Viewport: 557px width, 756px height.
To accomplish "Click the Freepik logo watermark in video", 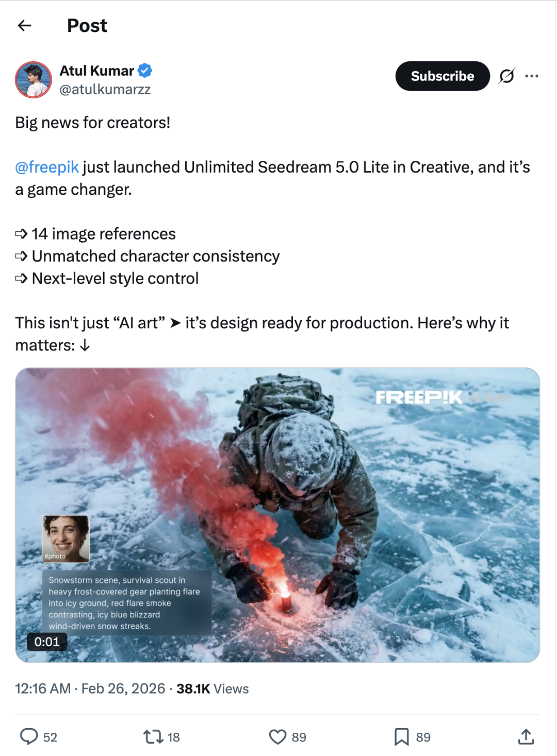I will click(x=419, y=397).
